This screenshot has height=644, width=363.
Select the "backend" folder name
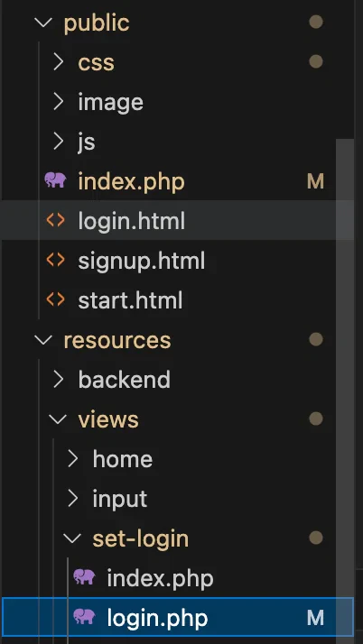click(124, 380)
